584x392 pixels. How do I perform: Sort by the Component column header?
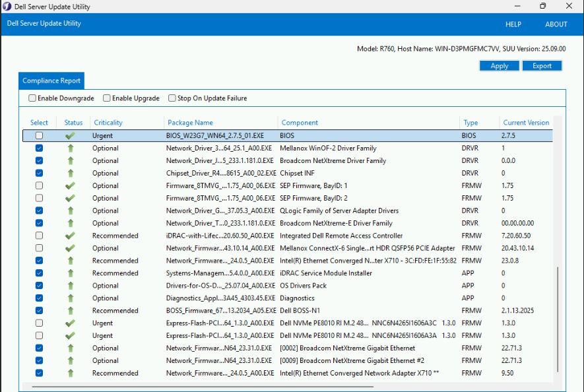coord(300,123)
